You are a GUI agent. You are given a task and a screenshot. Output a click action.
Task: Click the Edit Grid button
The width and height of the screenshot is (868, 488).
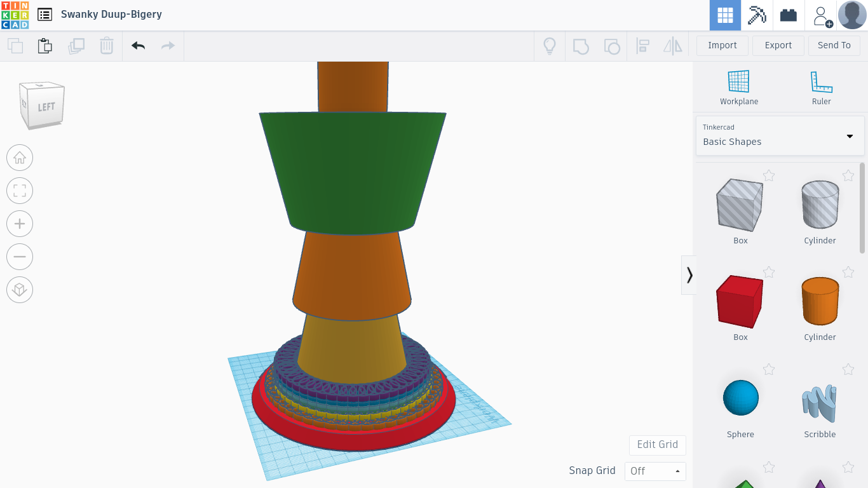pos(658,445)
